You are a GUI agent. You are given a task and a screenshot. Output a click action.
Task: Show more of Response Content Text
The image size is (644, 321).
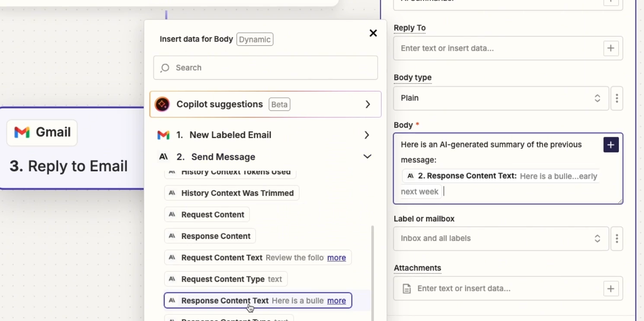pyautogui.click(x=337, y=301)
